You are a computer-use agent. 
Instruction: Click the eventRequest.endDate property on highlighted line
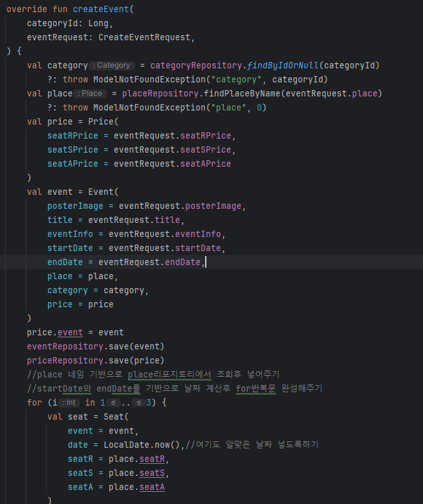point(183,262)
